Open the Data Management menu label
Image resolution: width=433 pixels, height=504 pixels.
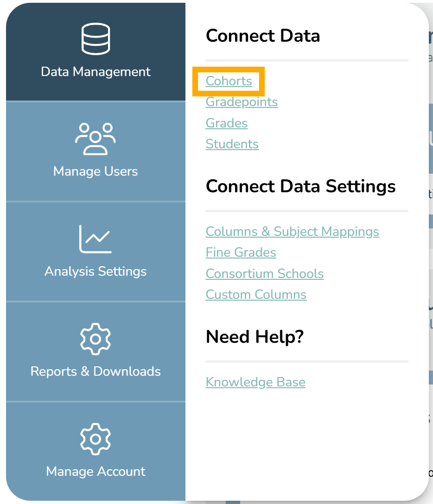point(96,72)
